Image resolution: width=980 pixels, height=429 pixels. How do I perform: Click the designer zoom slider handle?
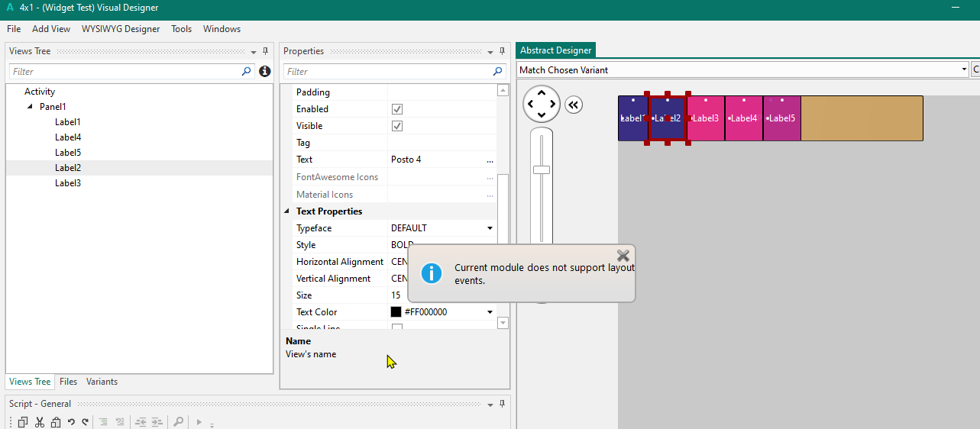pyautogui.click(x=542, y=169)
